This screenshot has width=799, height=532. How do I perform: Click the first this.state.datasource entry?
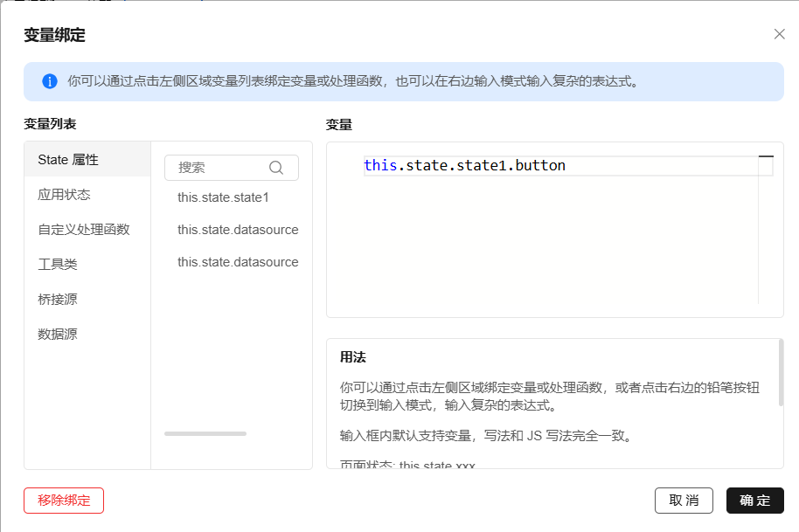pyautogui.click(x=237, y=230)
